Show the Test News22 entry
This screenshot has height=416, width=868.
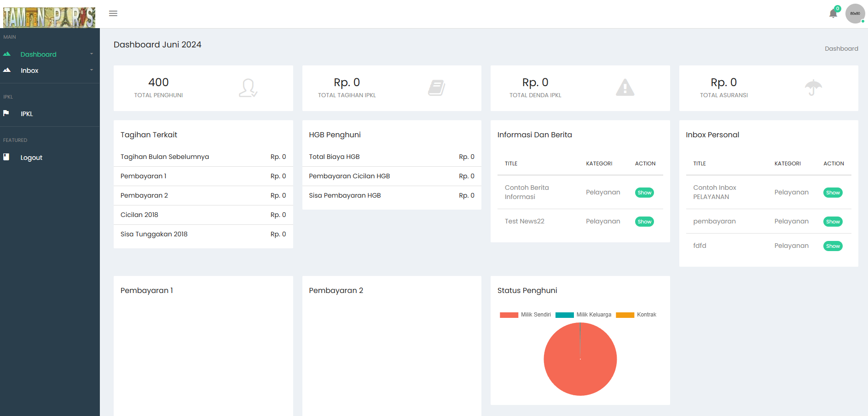[x=644, y=222]
